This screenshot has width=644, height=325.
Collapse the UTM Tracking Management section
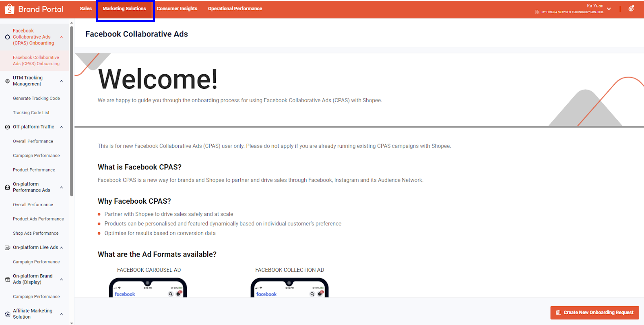point(61,81)
